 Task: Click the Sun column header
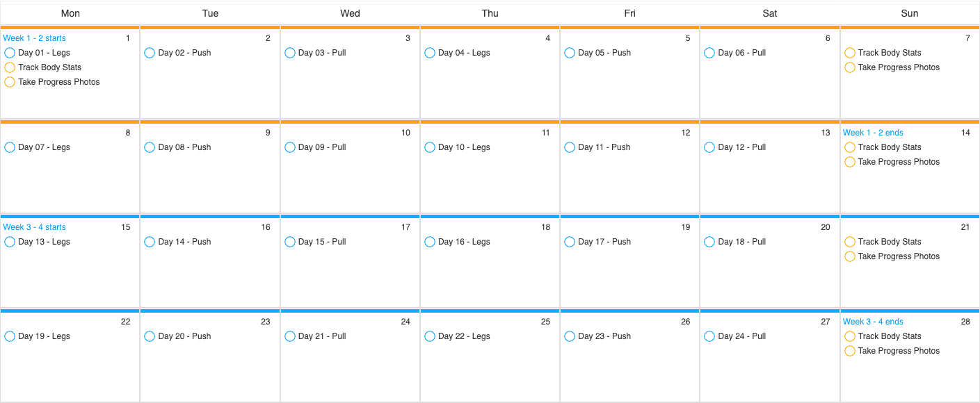coord(910,13)
